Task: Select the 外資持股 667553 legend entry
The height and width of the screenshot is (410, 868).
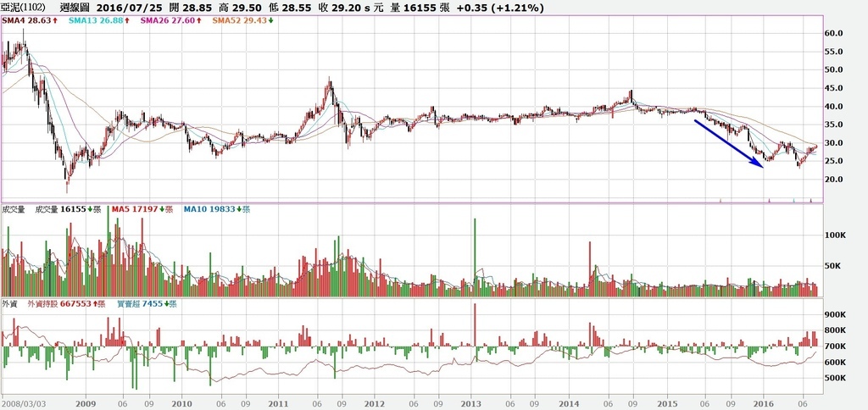Action: [66, 304]
